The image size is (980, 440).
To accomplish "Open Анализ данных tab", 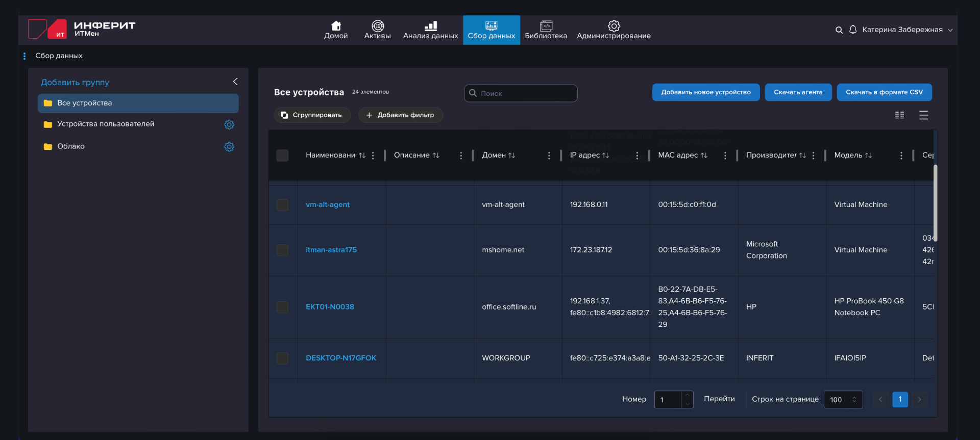I will click(431, 30).
